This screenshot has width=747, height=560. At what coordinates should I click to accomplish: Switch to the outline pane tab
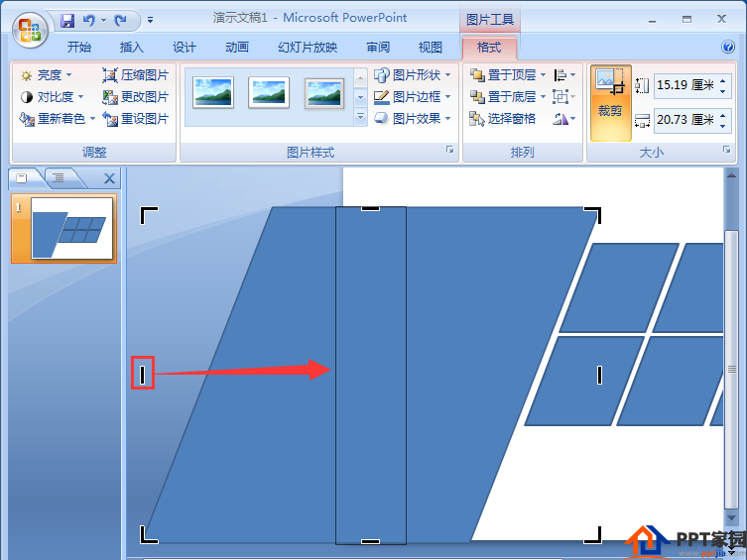click(59, 178)
